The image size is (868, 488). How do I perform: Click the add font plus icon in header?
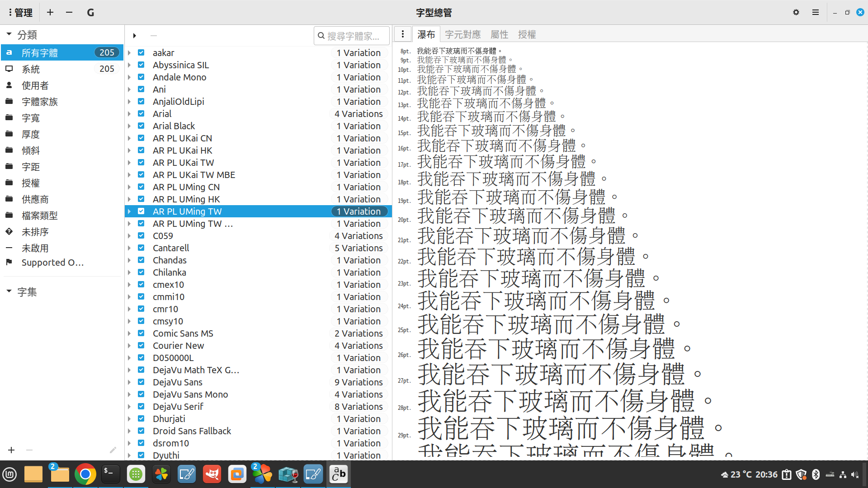pyautogui.click(x=50, y=13)
